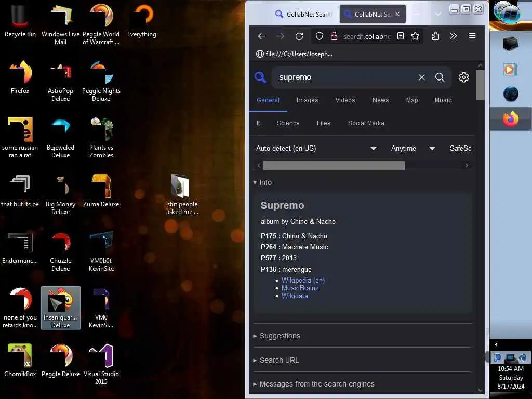Select Insaniquarium Deluxe icon
The width and height of the screenshot is (532, 399).
tap(61, 308)
